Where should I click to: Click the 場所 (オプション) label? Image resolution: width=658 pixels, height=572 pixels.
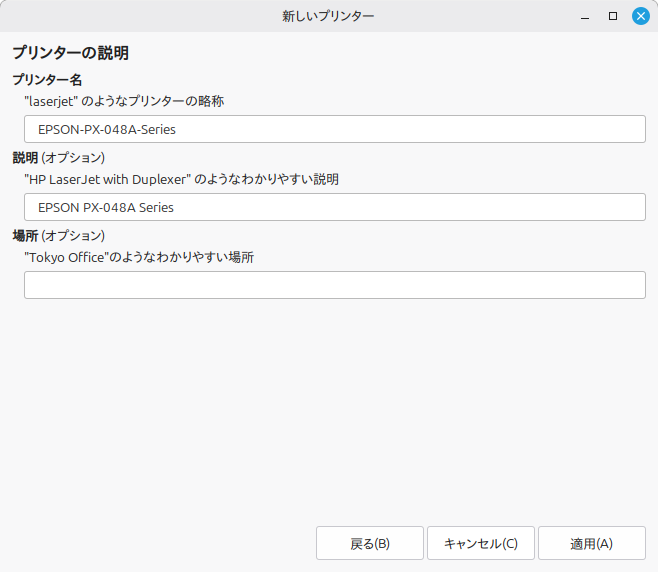point(59,236)
